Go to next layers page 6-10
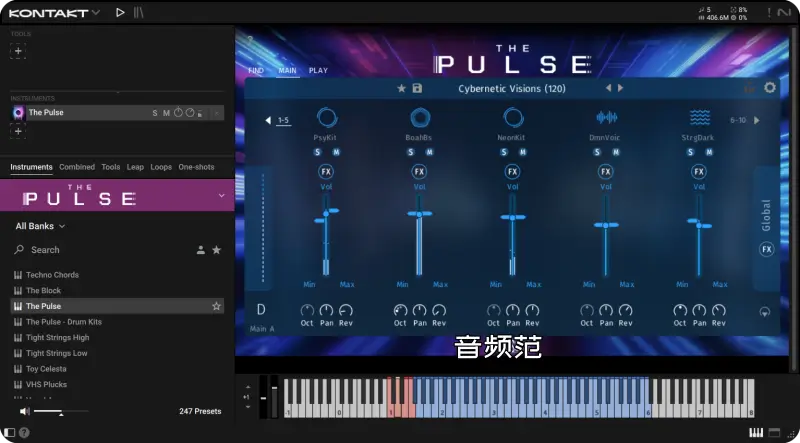800x443 pixels. click(x=755, y=120)
